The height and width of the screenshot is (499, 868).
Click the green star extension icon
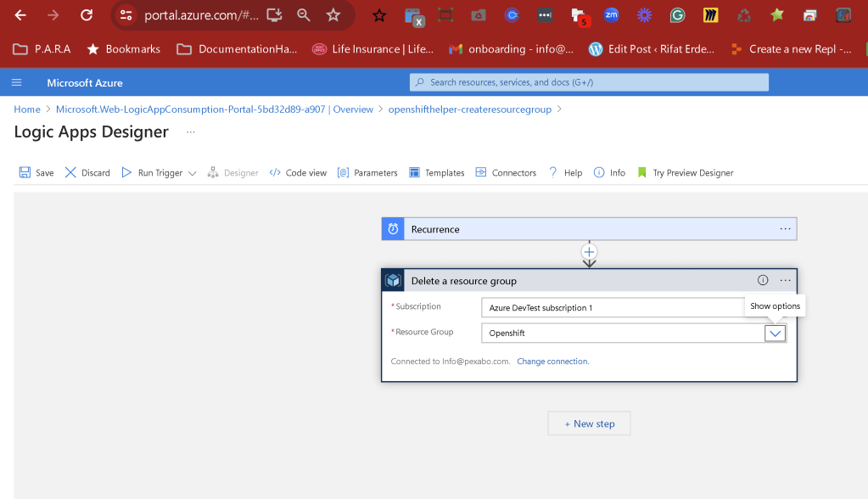(x=777, y=15)
